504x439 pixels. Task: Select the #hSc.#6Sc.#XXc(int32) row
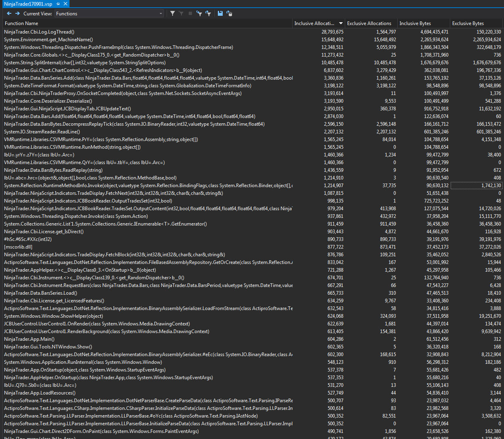[x=252, y=239]
